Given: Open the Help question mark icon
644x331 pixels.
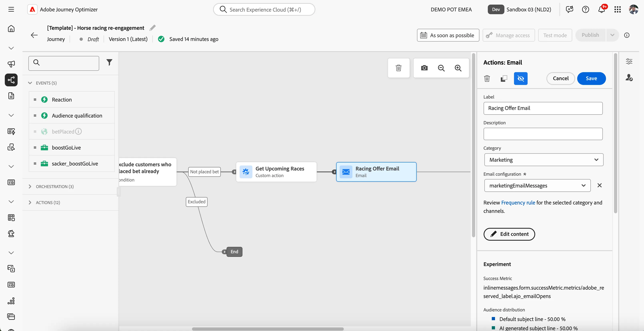Looking at the screenshot, I should pos(586,9).
